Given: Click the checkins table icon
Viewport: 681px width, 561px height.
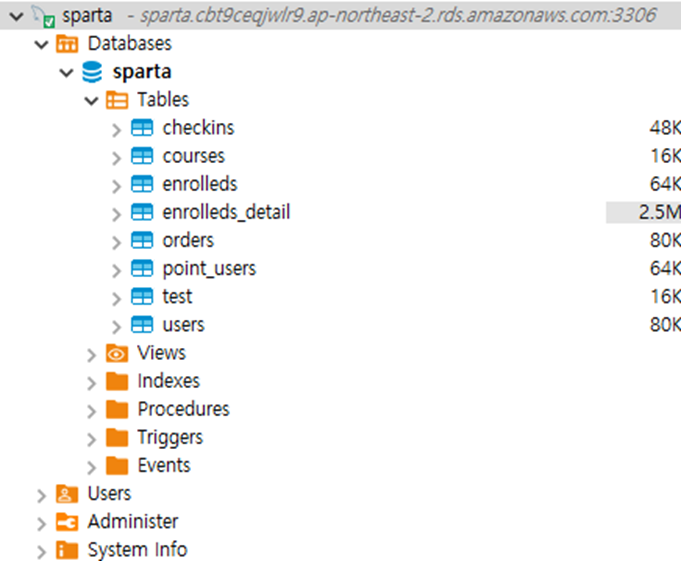Looking at the screenshot, I should click(142, 128).
